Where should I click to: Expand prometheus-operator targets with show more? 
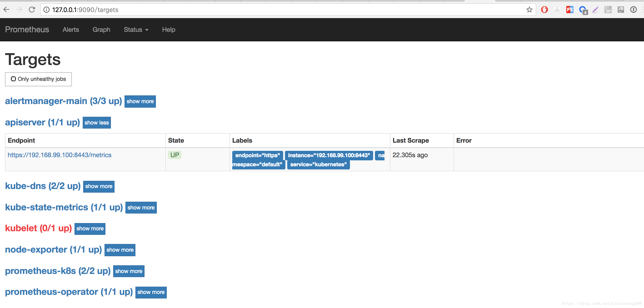[x=151, y=292]
